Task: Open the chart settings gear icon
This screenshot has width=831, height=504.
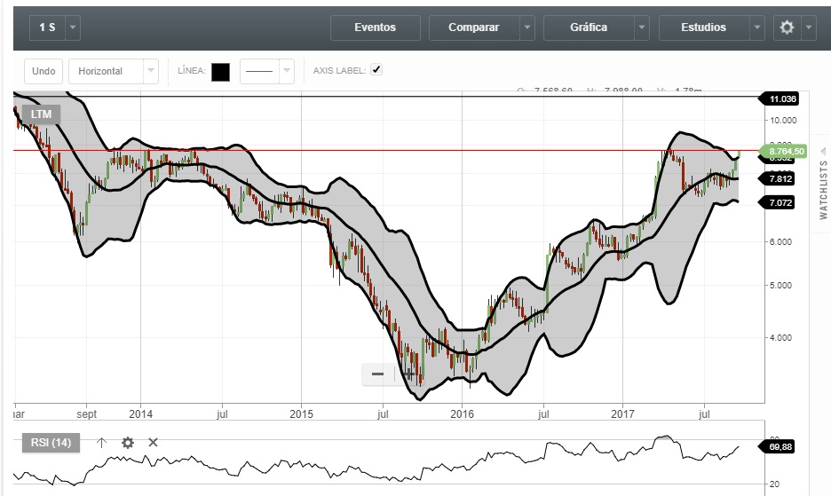Action: coord(787,28)
